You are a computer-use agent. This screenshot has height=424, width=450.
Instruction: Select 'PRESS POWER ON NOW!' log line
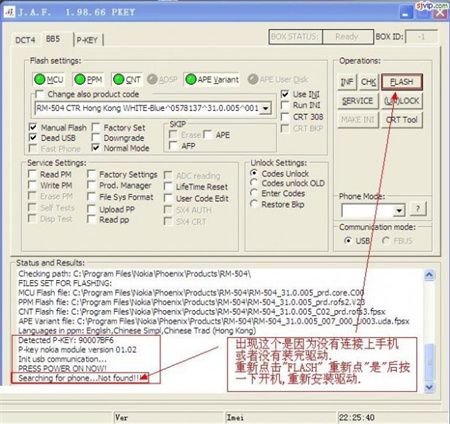tap(62, 368)
